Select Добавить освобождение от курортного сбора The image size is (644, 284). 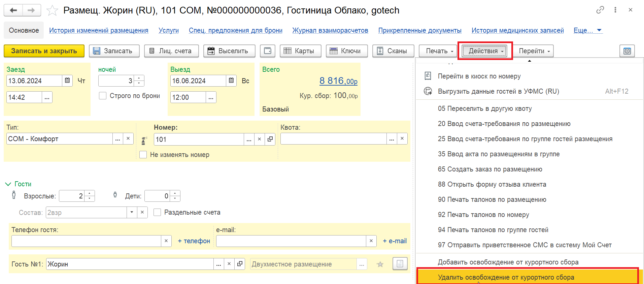click(x=530, y=262)
